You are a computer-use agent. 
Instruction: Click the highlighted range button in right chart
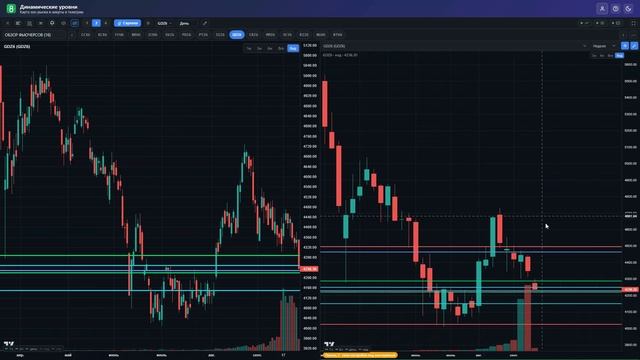pyautogui.click(x=619, y=55)
